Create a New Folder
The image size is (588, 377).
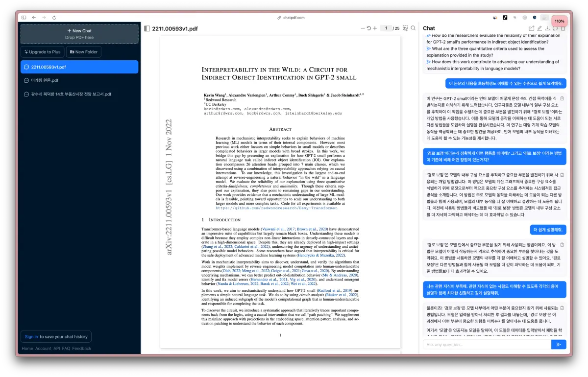[84, 52]
